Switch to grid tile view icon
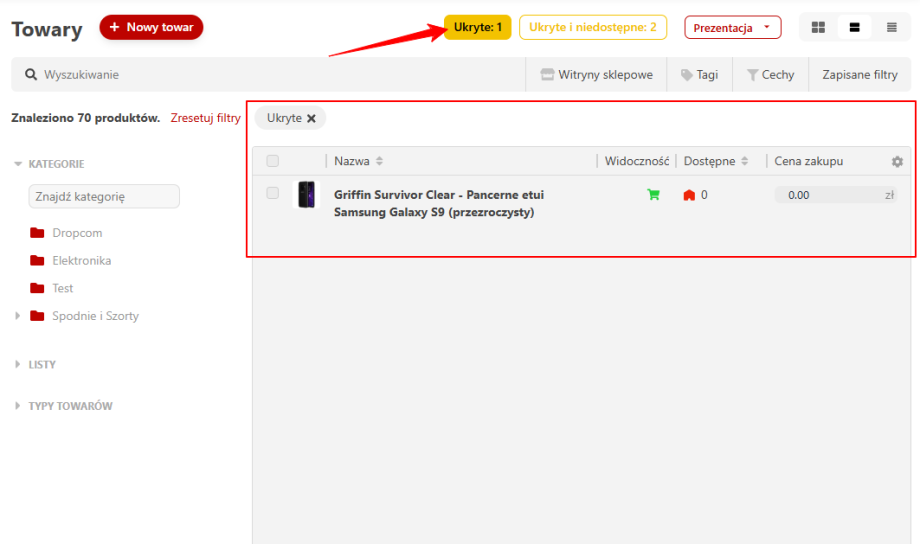The height and width of the screenshot is (544, 920). 818,28
